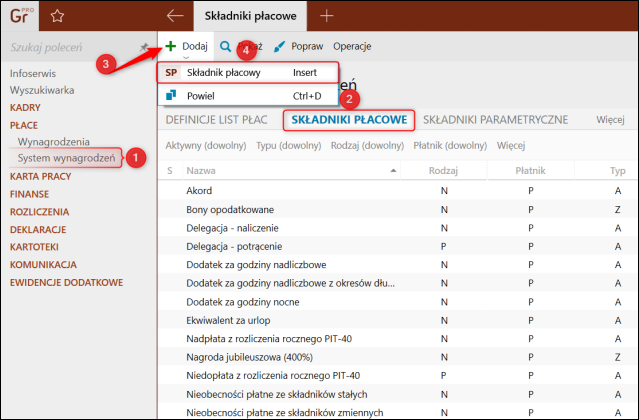Select Niedopłata z rozliczenia rocznego PIT-40 row
The width and height of the screenshot is (639, 420).
coord(397,376)
